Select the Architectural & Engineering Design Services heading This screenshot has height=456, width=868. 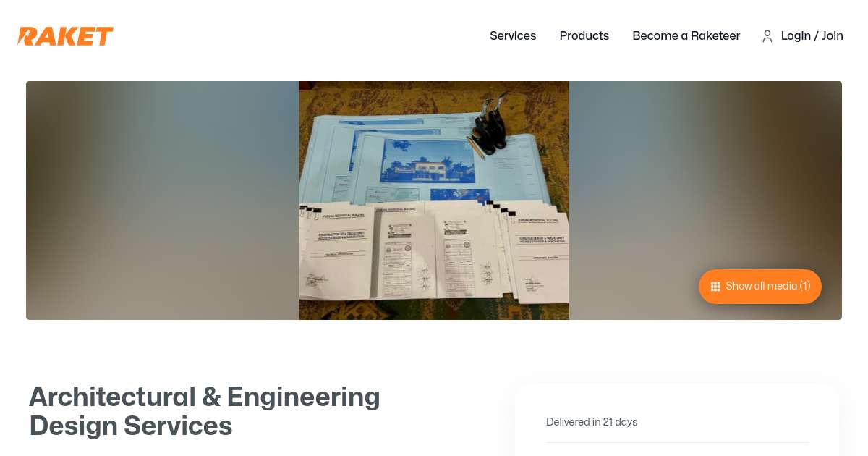pos(205,411)
